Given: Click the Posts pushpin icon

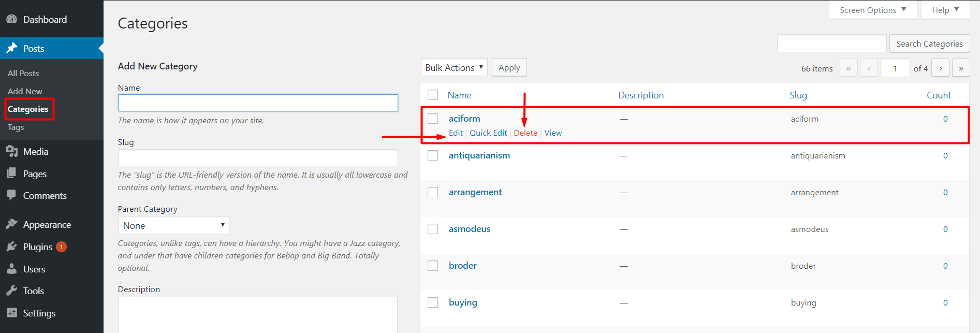Looking at the screenshot, I should pyautogui.click(x=12, y=48).
